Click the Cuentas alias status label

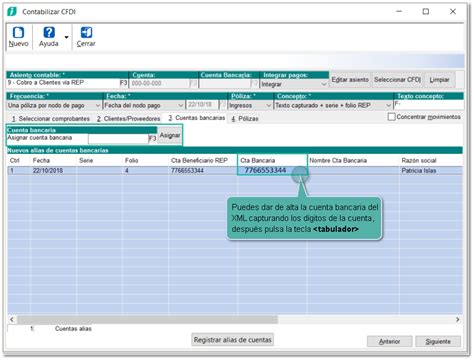73,329
